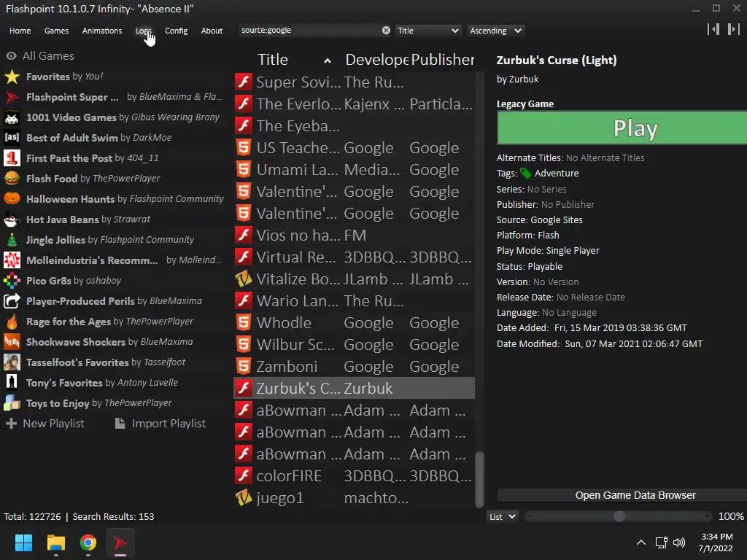
Task: Open Pico Gr8s playlist icon
Action: click(x=12, y=281)
